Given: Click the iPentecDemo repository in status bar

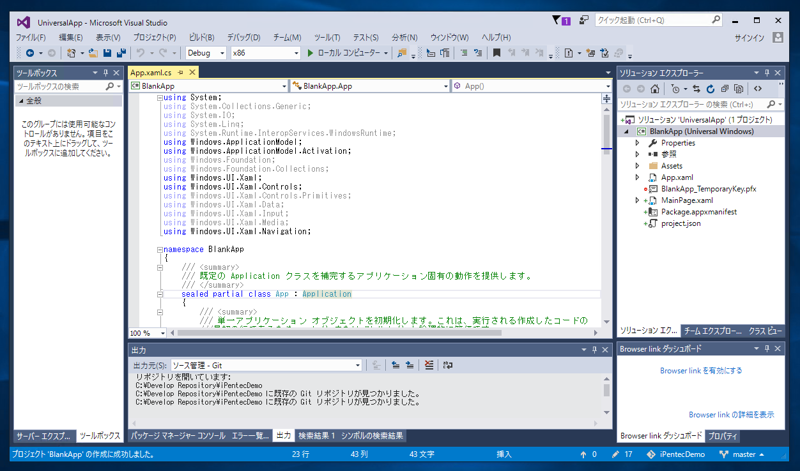Looking at the screenshot, I should (x=676, y=454).
